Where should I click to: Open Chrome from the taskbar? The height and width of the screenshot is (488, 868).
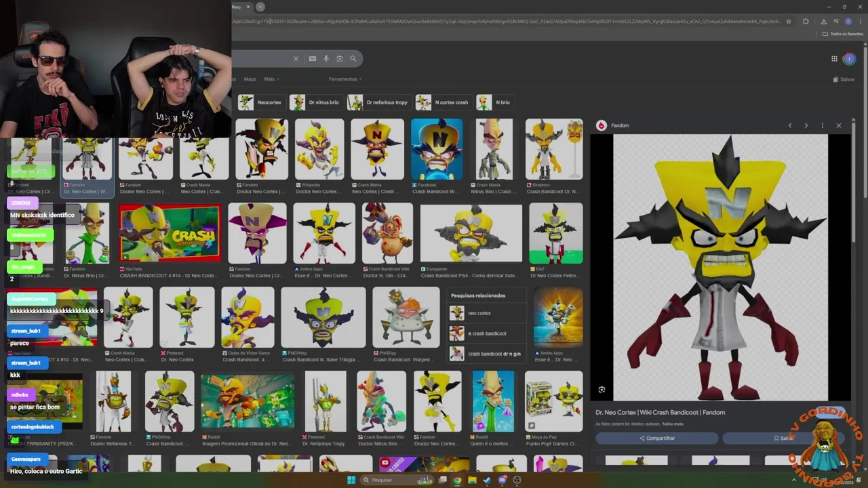tap(457, 480)
